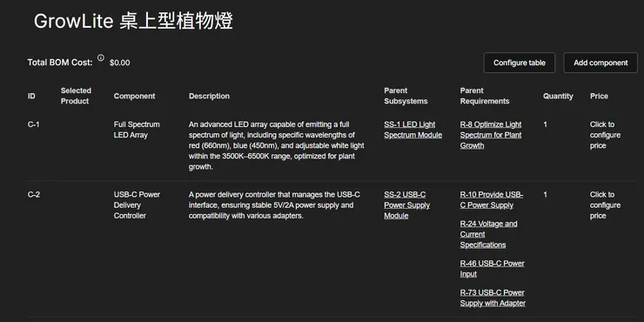Open R-24 Voltage and Current Specifications link
This screenshot has width=644, height=322.
pyautogui.click(x=488, y=234)
